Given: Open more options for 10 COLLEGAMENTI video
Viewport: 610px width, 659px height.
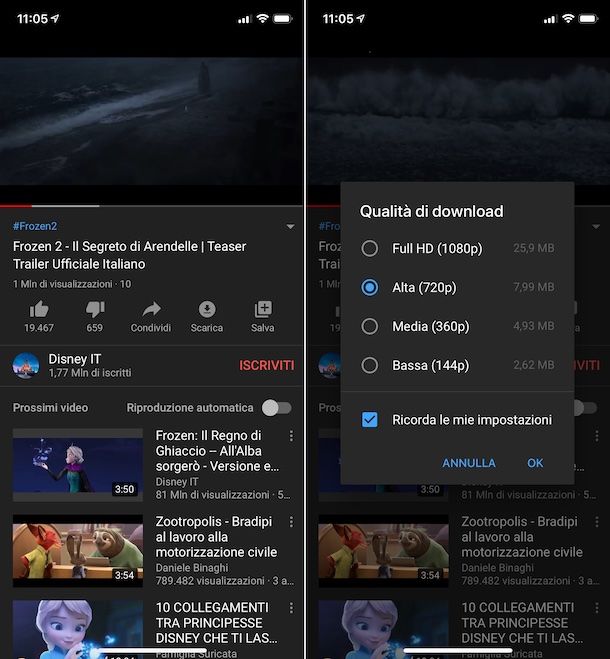Looking at the screenshot, I should tap(291, 608).
